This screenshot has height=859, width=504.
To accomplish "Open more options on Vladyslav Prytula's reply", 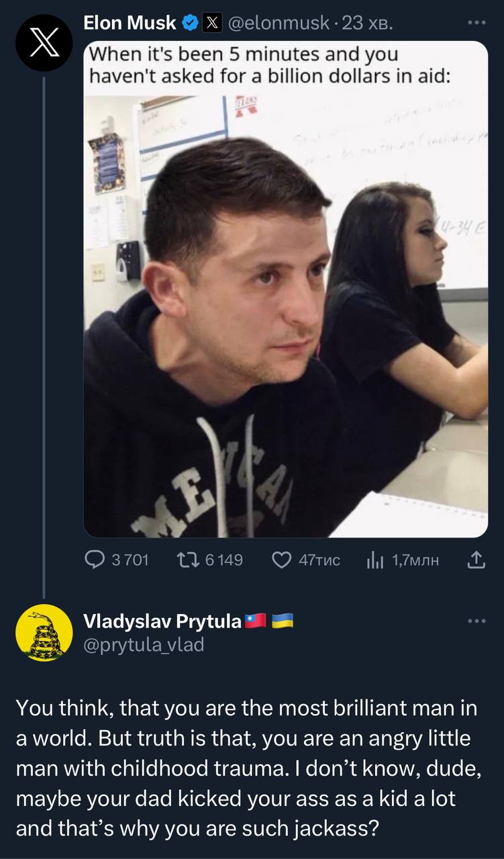I will coord(476,620).
